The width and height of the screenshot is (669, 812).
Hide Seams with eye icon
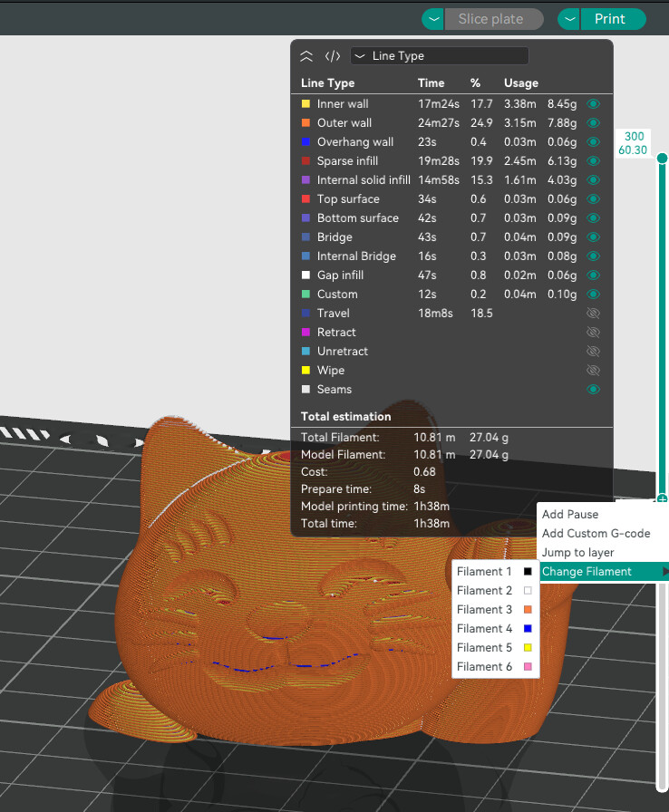[594, 390]
